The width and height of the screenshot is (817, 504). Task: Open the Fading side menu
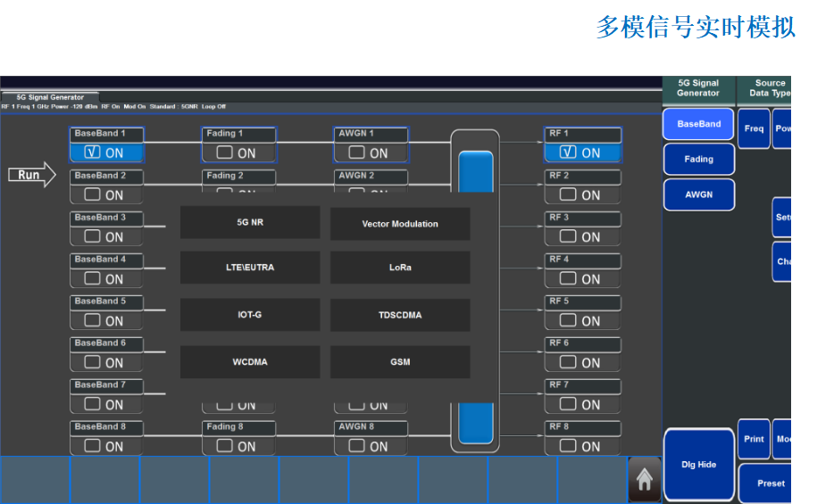click(698, 160)
